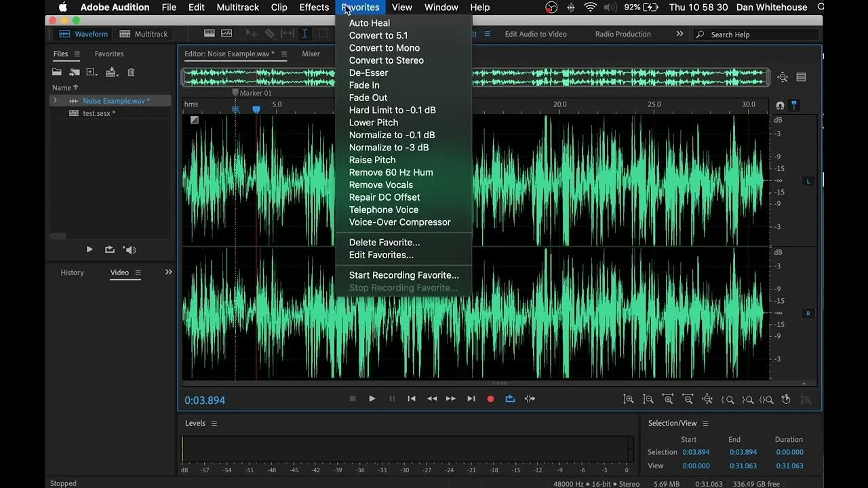Zoom out full on all axes
The height and width of the screenshot is (488, 868).
[x=707, y=399]
